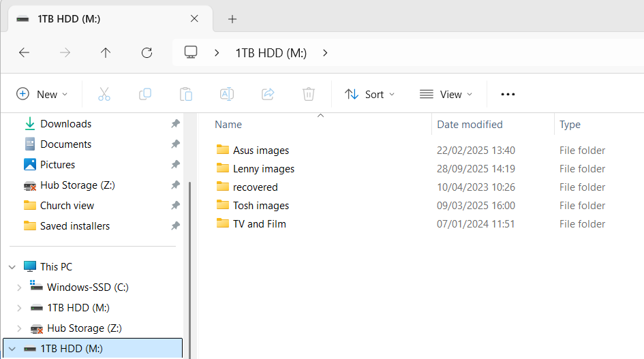Select highlighted 1TB HDD (M:) bottom entry
The width and height of the screenshot is (644, 359).
click(x=93, y=348)
